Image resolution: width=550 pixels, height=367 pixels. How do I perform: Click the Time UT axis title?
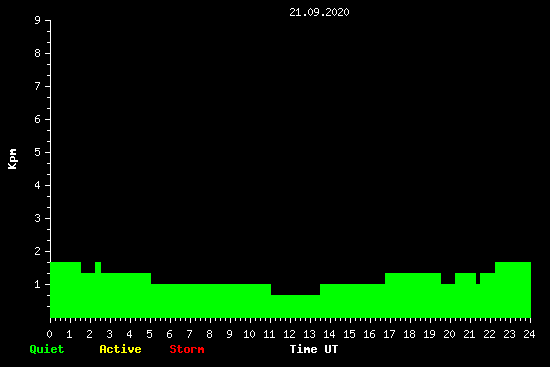314,349
